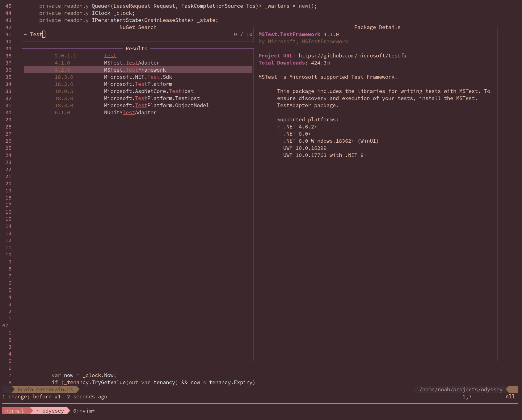Image resolution: width=522 pixels, height=420 pixels.
Task: Click the /home/noah/projects/odyssey path in statusline
Action: click(461, 389)
